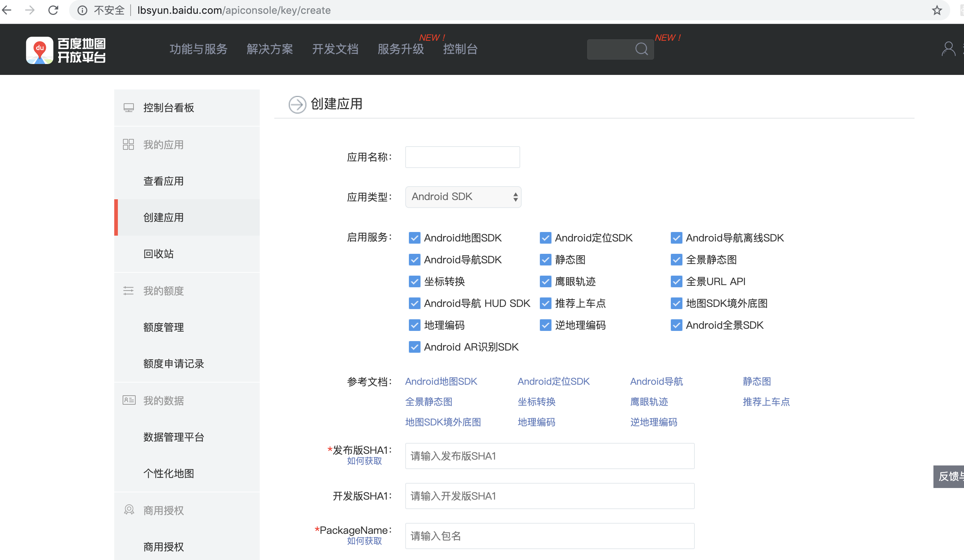Open 鹰眼轨迹 reference doc link
The height and width of the screenshot is (560, 964).
[x=649, y=402]
